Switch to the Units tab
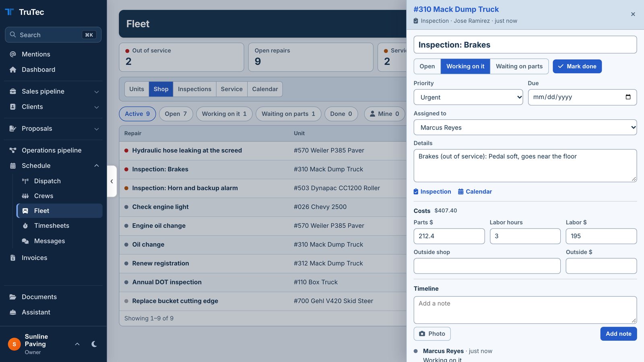Image resolution: width=644 pixels, height=362 pixels. coord(136,89)
